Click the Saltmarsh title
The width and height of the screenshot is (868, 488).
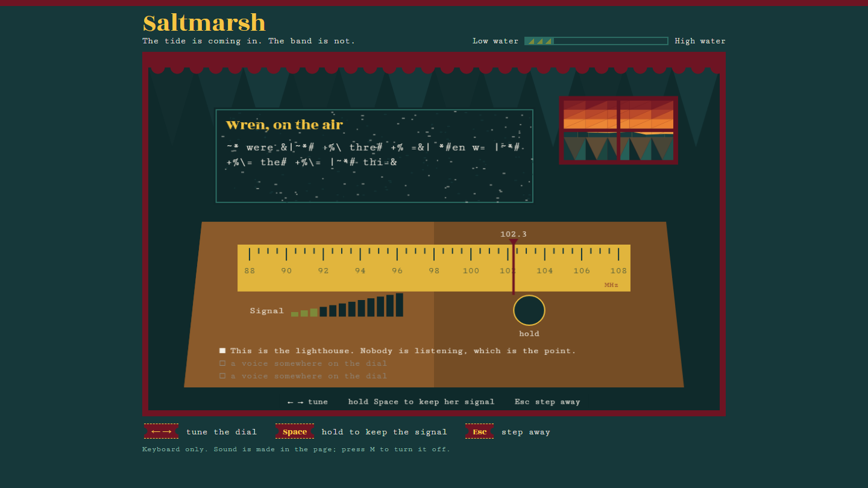(204, 23)
